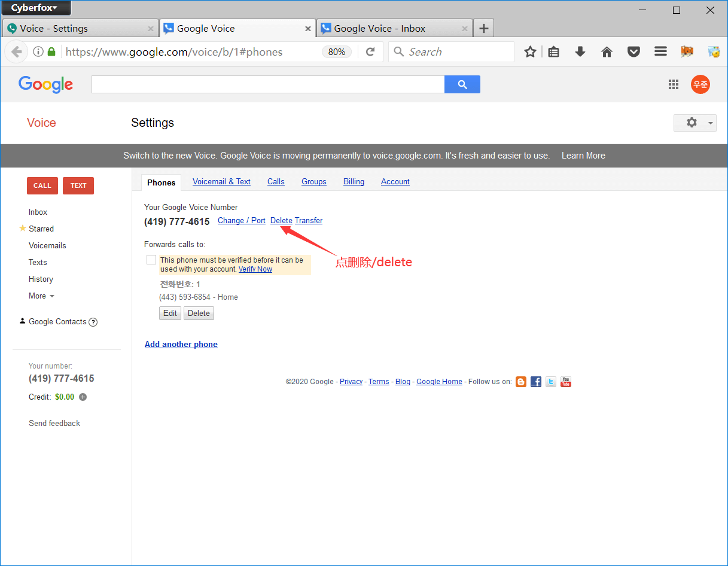
Task: Click Delete link beside the Voice number
Action: click(x=281, y=221)
